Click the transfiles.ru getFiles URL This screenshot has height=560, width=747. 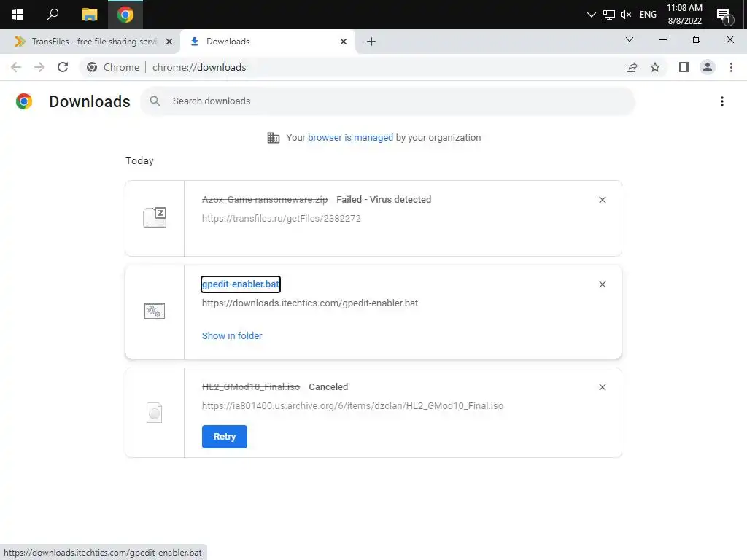coord(281,219)
